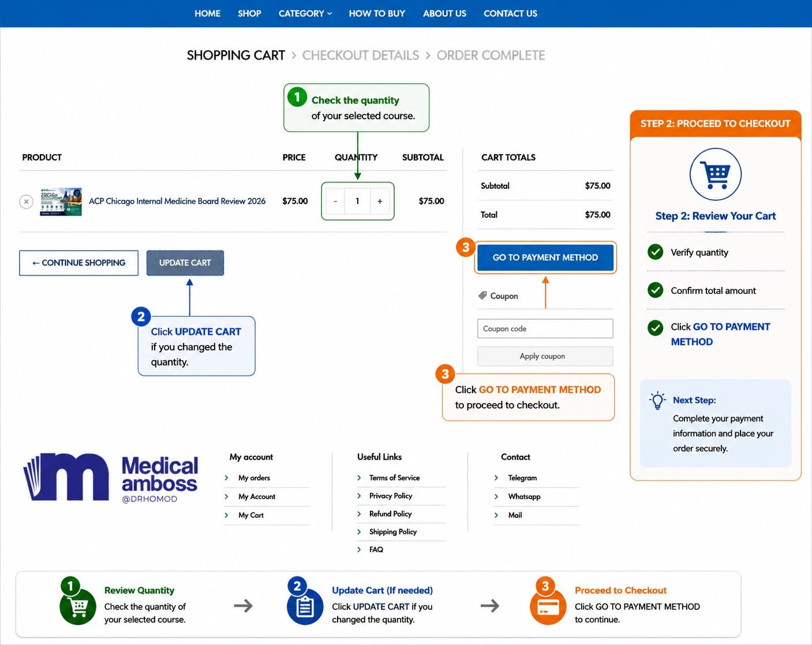Increase quantity with the plus button

(x=380, y=202)
